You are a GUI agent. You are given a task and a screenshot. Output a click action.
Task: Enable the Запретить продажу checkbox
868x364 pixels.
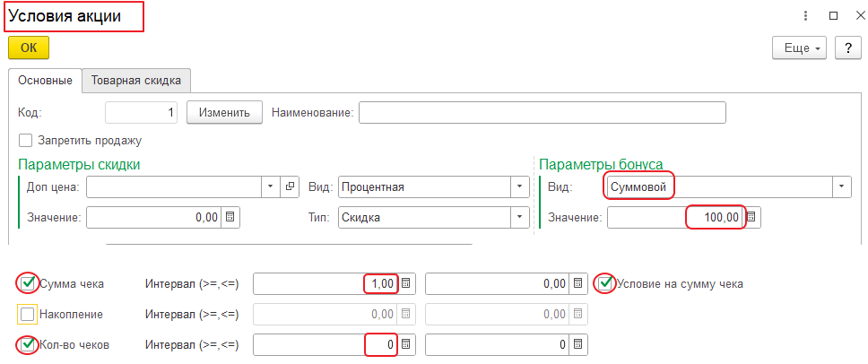25,140
